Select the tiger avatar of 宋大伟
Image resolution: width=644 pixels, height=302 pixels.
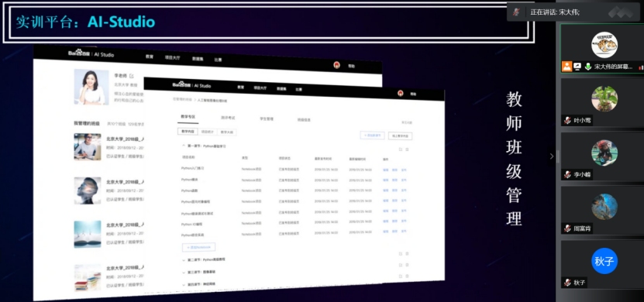point(604,45)
